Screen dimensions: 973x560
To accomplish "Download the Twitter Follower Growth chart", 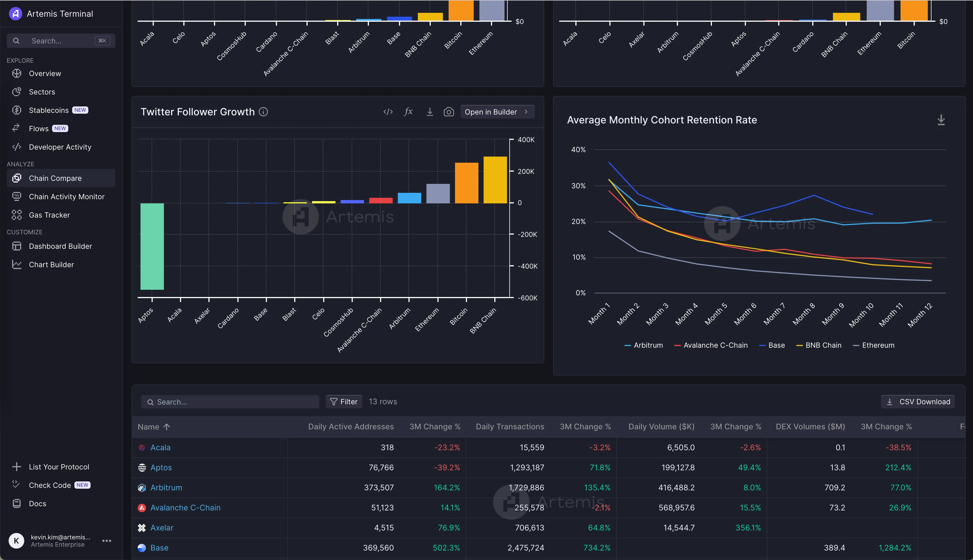I will coord(430,112).
